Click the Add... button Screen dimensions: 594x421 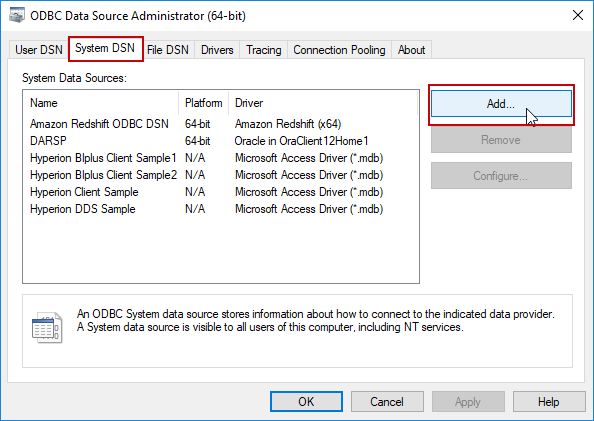pyautogui.click(x=501, y=103)
